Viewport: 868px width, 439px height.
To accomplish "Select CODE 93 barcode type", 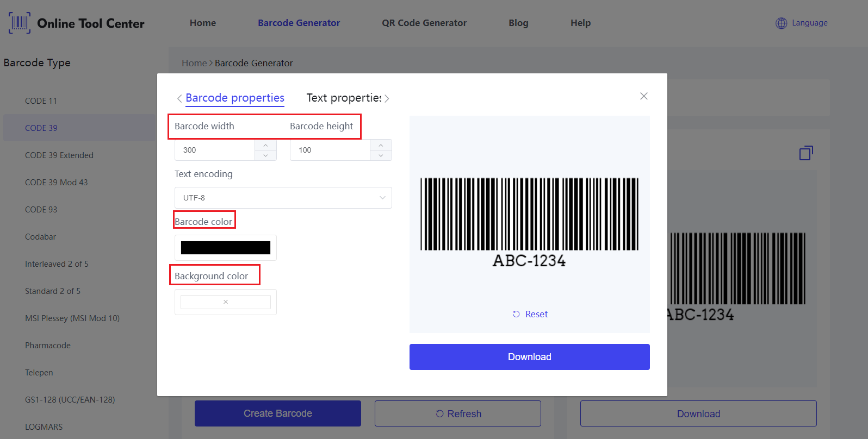I will pos(41,210).
